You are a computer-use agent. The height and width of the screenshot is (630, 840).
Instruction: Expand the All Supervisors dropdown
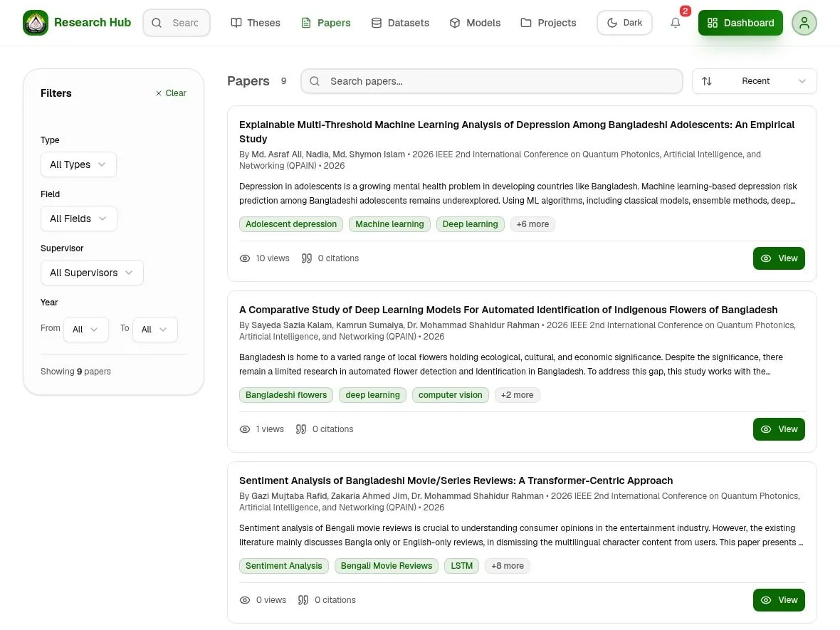[92, 273]
